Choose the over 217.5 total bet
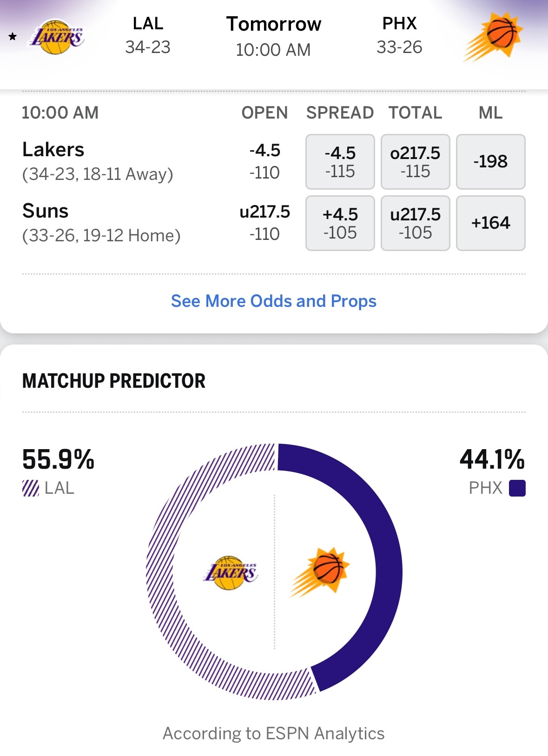548x756 pixels. 415,162
